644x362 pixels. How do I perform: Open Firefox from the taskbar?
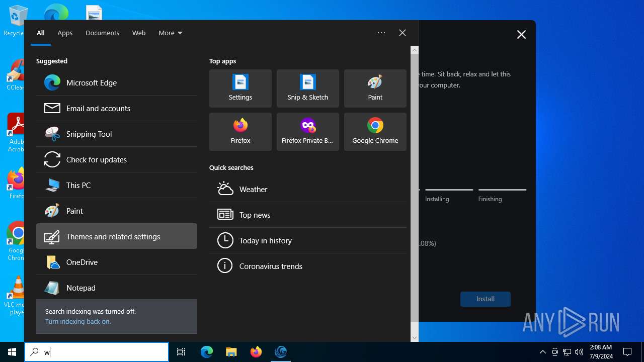click(x=256, y=352)
